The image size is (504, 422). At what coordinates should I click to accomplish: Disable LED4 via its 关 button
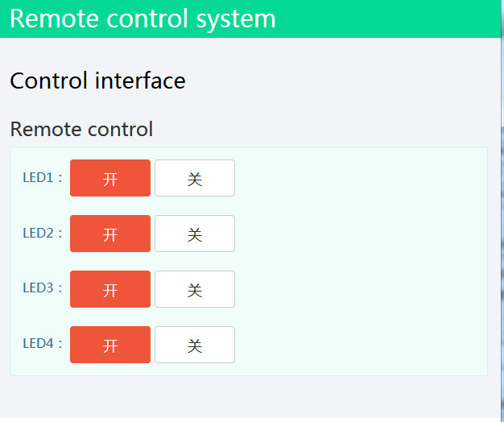pos(194,345)
